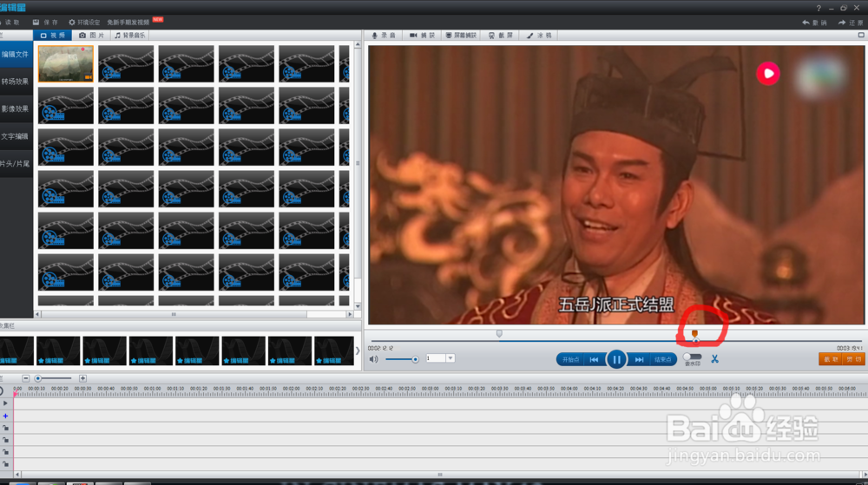The image size is (868, 485).
Task: Click the blue scissors cut icon
Action: pyautogui.click(x=714, y=359)
